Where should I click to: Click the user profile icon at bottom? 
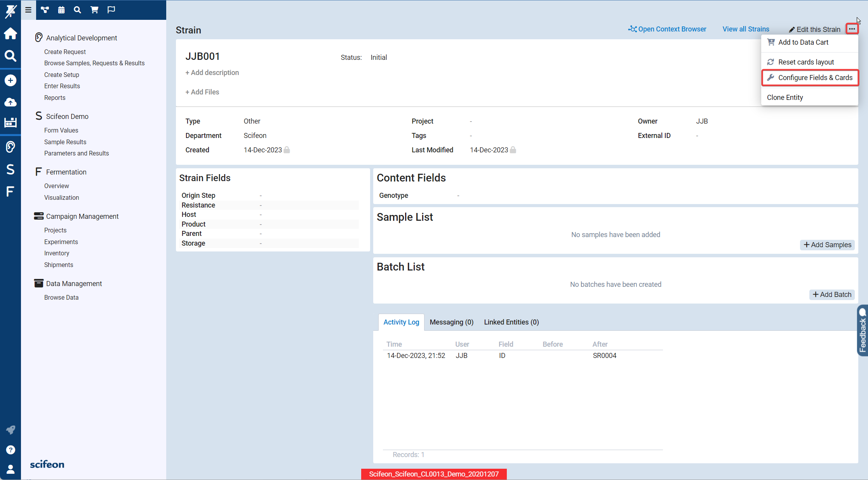click(10, 469)
